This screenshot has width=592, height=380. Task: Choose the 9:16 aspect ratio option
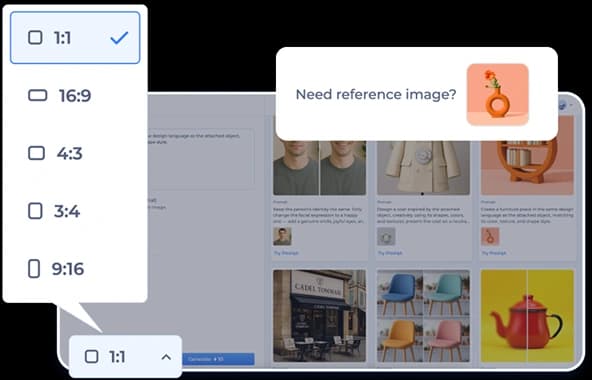click(75, 269)
